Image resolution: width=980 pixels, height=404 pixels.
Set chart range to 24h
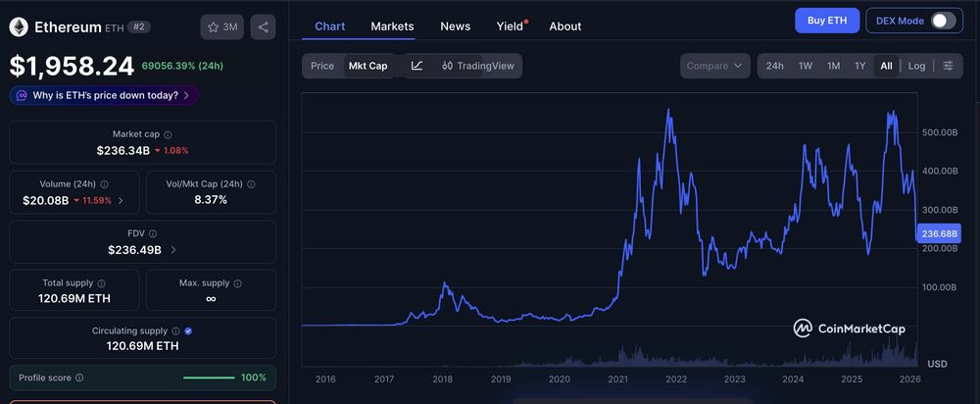[775, 66]
